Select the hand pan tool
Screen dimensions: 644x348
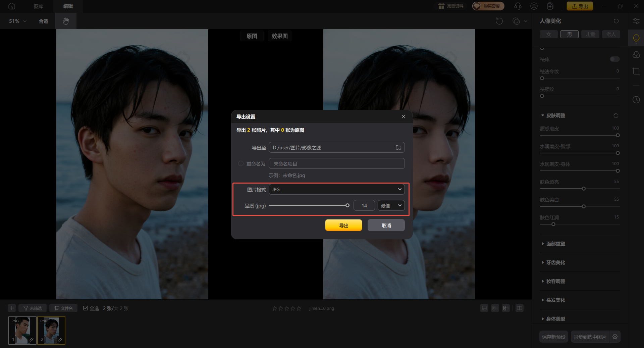point(66,21)
